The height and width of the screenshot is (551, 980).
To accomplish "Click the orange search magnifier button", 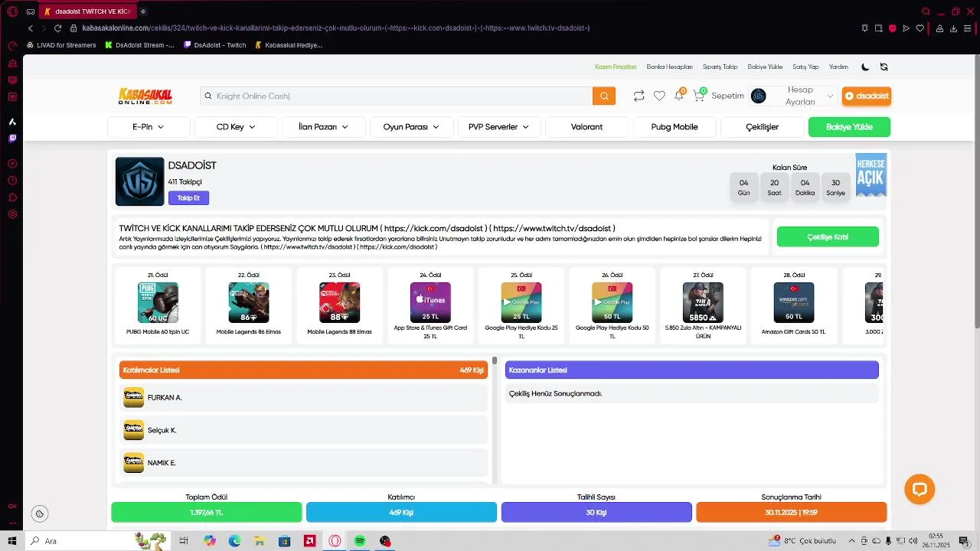I will (604, 96).
